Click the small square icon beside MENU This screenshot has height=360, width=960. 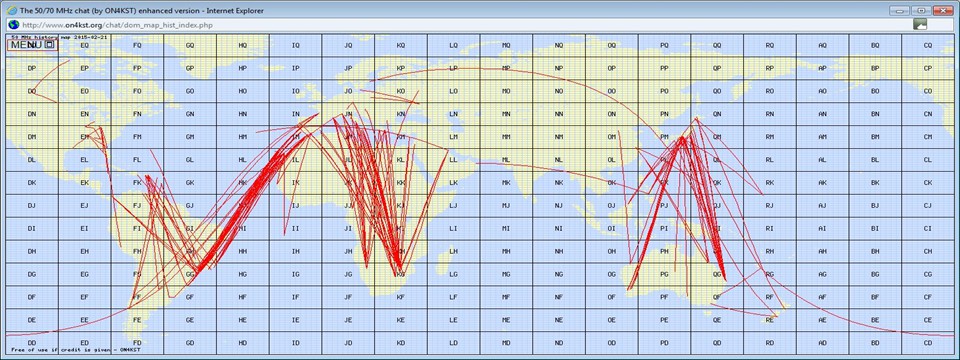(50, 45)
